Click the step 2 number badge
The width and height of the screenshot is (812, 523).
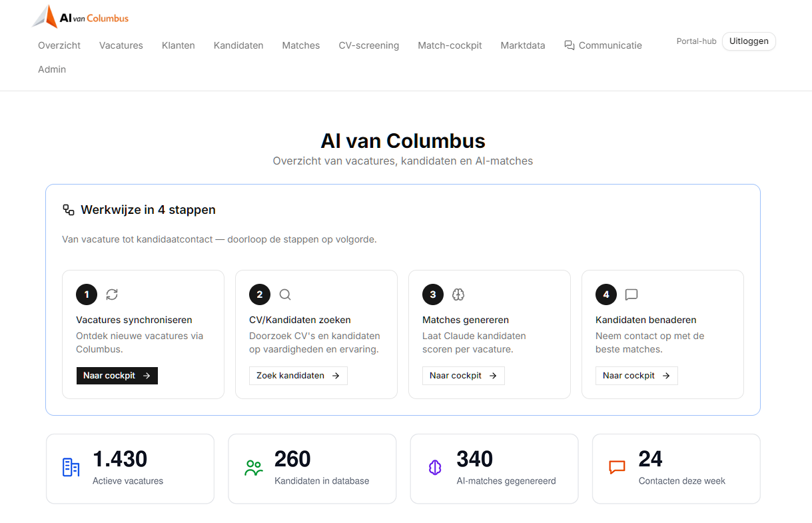coord(260,294)
